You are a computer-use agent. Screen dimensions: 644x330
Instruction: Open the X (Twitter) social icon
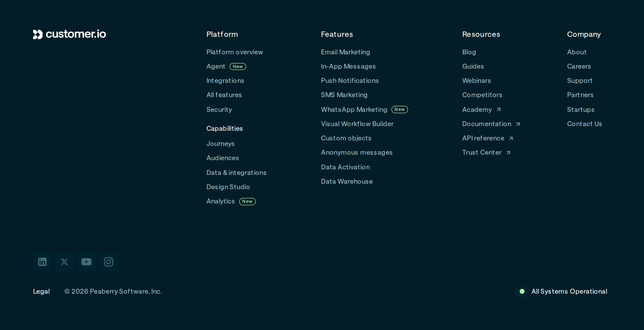click(x=64, y=262)
